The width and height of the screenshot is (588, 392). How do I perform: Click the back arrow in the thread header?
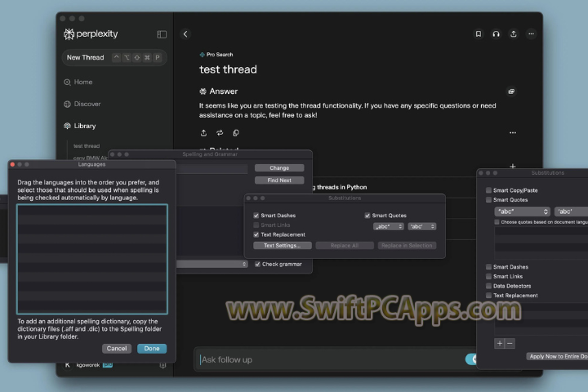(x=185, y=34)
